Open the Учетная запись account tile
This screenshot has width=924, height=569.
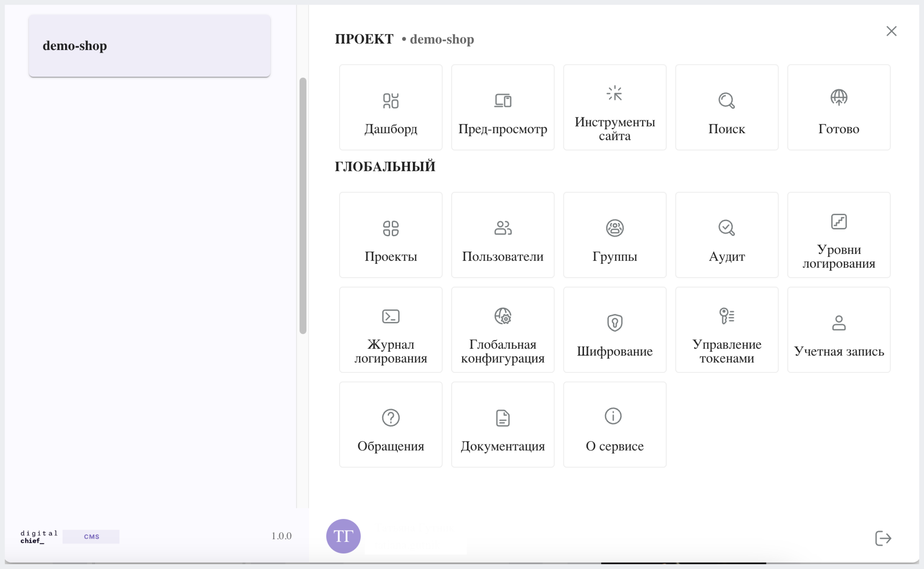tap(839, 330)
